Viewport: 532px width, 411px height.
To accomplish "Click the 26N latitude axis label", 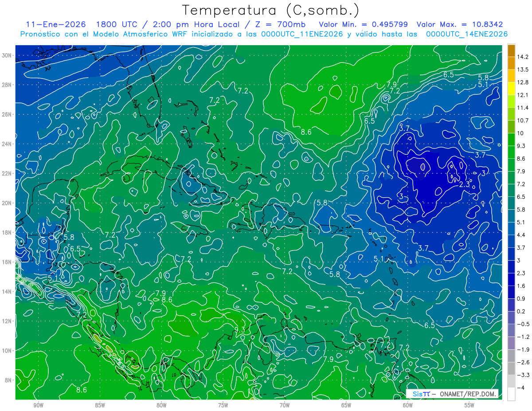I will click(x=7, y=114).
